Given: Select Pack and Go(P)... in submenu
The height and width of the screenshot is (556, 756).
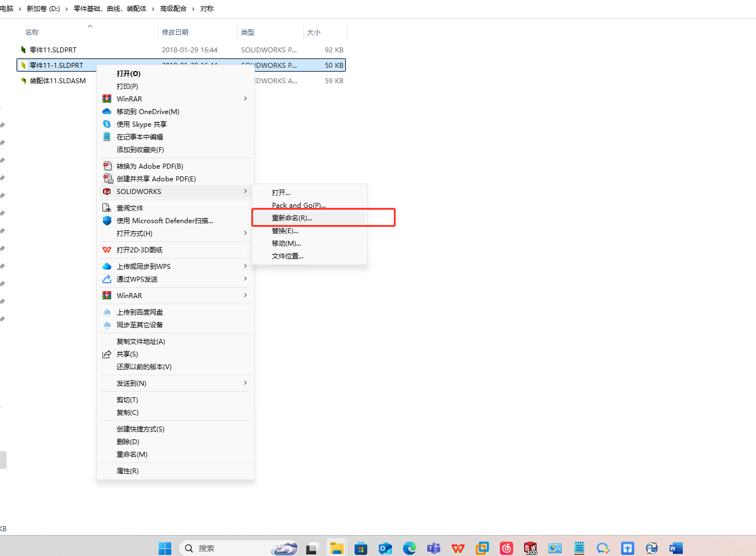Looking at the screenshot, I should [x=298, y=205].
